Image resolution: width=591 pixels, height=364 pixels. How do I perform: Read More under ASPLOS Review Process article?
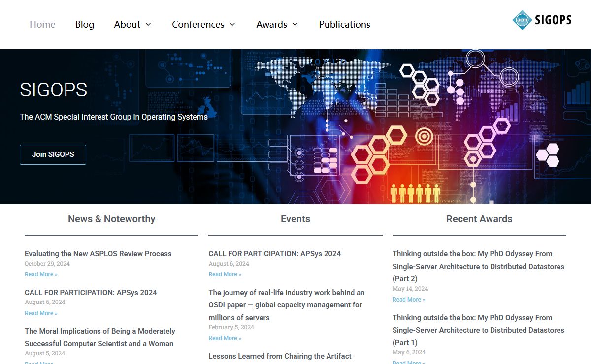41,274
